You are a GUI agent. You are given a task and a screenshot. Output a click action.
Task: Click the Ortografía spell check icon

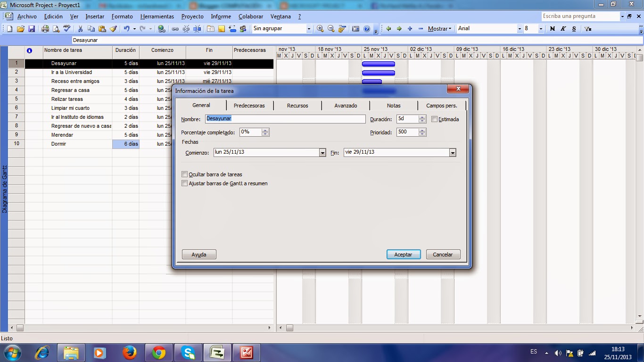point(66,29)
